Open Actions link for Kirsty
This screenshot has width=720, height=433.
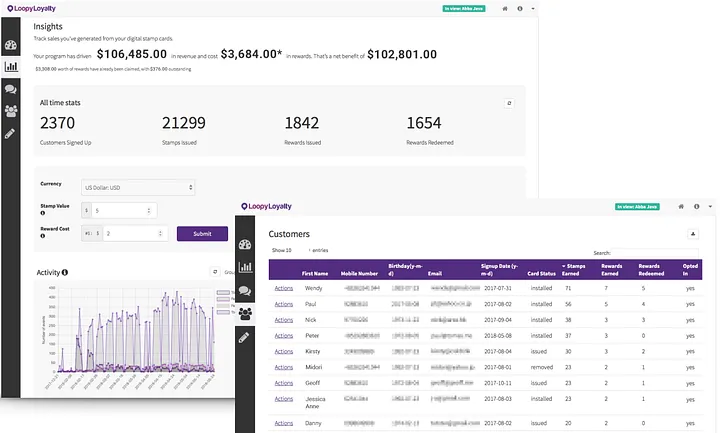click(283, 351)
